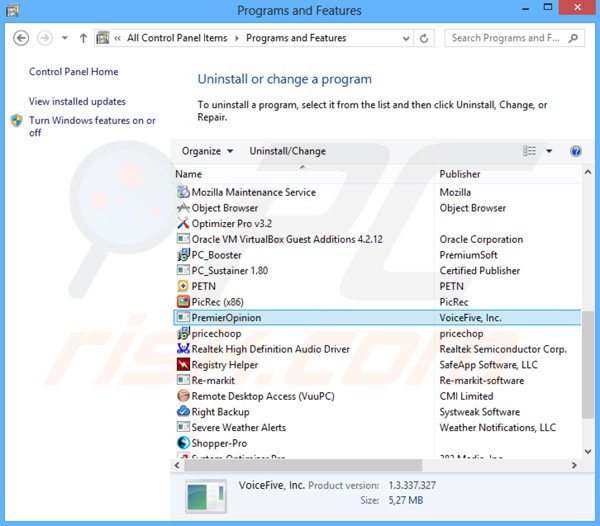Image resolution: width=600 pixels, height=526 pixels.
Task: Open recent locations dropdown arrow
Action: [x=65, y=38]
